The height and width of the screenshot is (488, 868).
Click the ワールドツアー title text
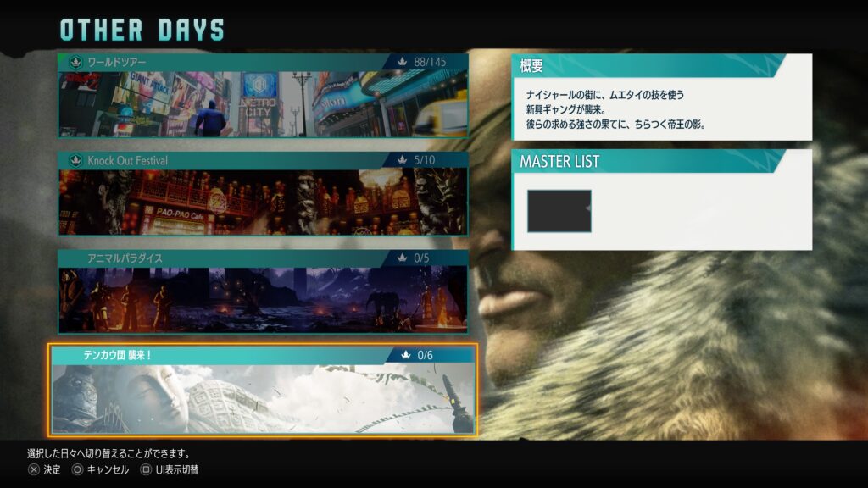click(117, 62)
